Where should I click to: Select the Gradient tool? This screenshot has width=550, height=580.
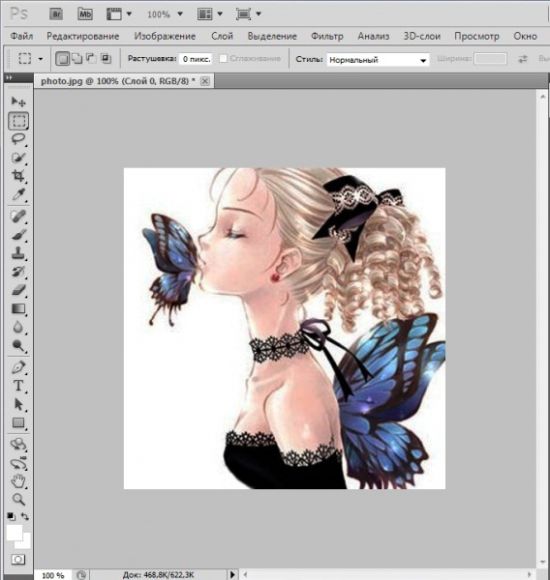(18, 309)
